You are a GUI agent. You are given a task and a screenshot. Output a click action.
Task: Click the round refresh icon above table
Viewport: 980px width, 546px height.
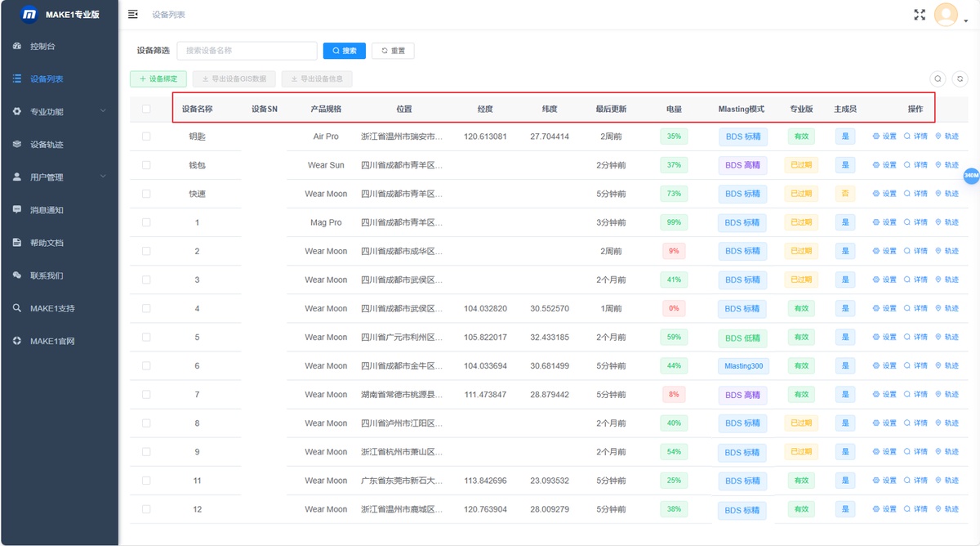[x=960, y=79]
